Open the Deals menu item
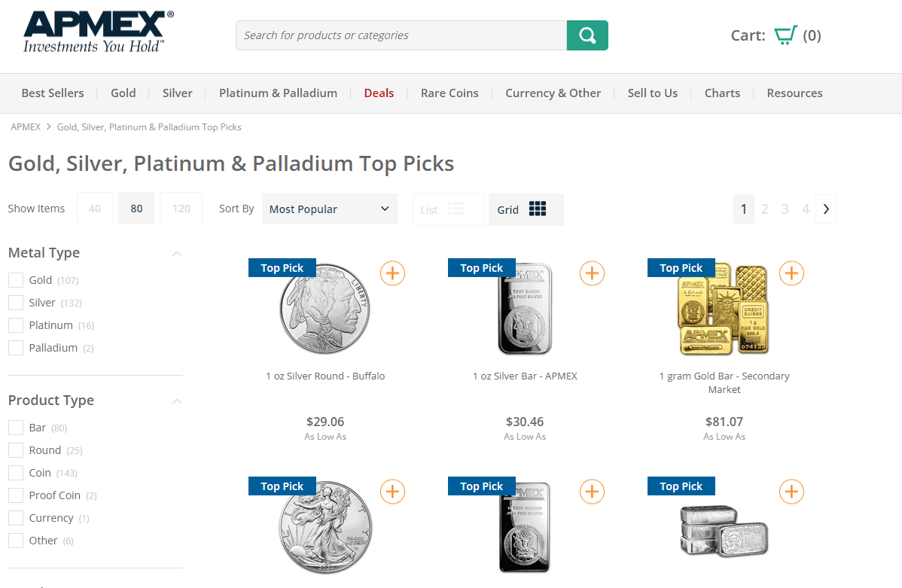The width and height of the screenshot is (902, 588). point(379,93)
